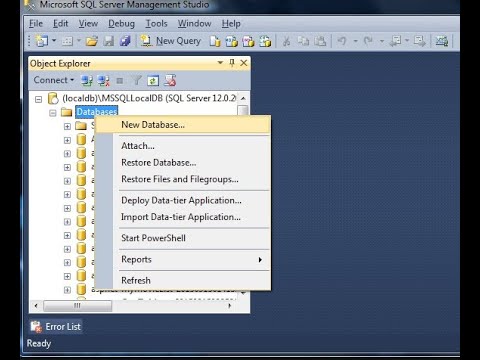
Task: Click the Object Explorer refresh icon
Action: 153,80
